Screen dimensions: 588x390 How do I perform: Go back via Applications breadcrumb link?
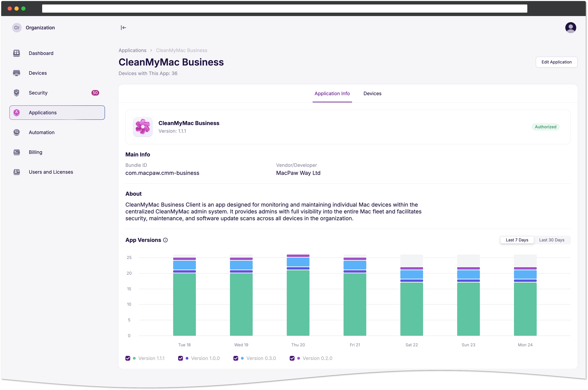click(x=132, y=50)
